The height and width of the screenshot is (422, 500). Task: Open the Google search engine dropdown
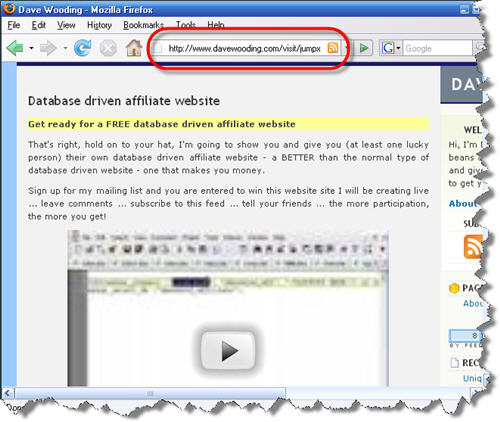[x=398, y=48]
